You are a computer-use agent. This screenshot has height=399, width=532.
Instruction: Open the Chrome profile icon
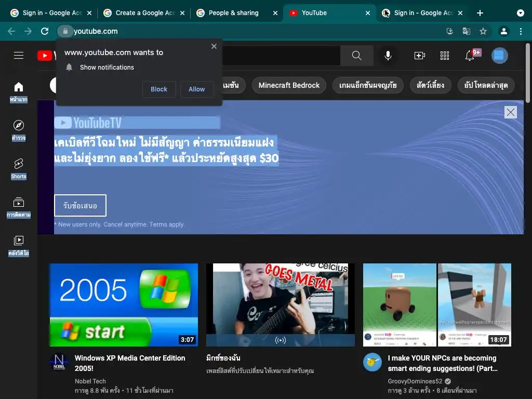[x=504, y=31]
